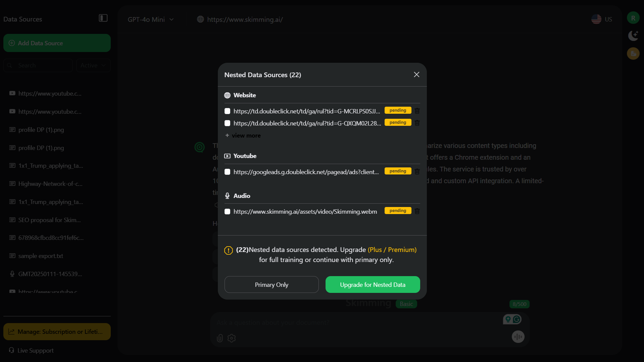Select the Skimming.webm audio checkbox
Screen dimensions: 644x362
point(228,212)
